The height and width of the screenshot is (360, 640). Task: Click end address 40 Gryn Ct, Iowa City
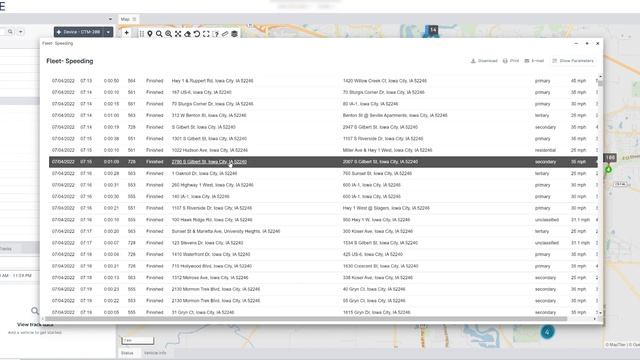coord(374,289)
